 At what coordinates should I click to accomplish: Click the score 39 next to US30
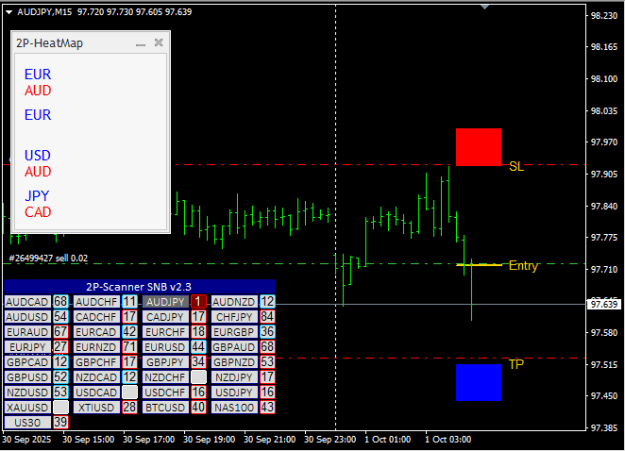(61, 422)
